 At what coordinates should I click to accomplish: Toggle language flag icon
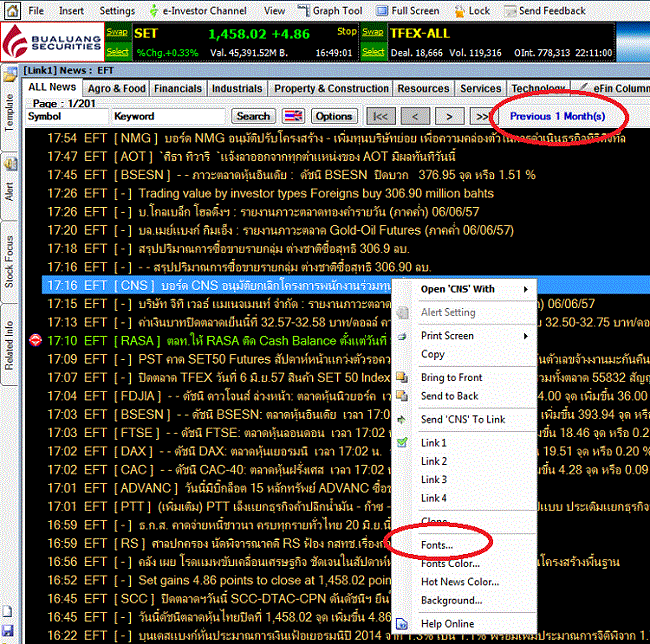coord(293,116)
